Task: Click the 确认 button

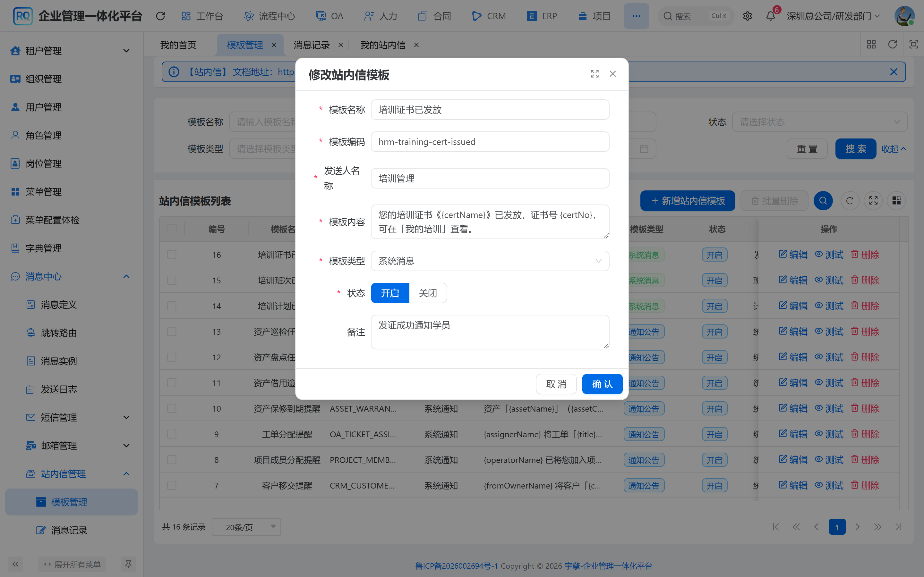Action: [602, 384]
